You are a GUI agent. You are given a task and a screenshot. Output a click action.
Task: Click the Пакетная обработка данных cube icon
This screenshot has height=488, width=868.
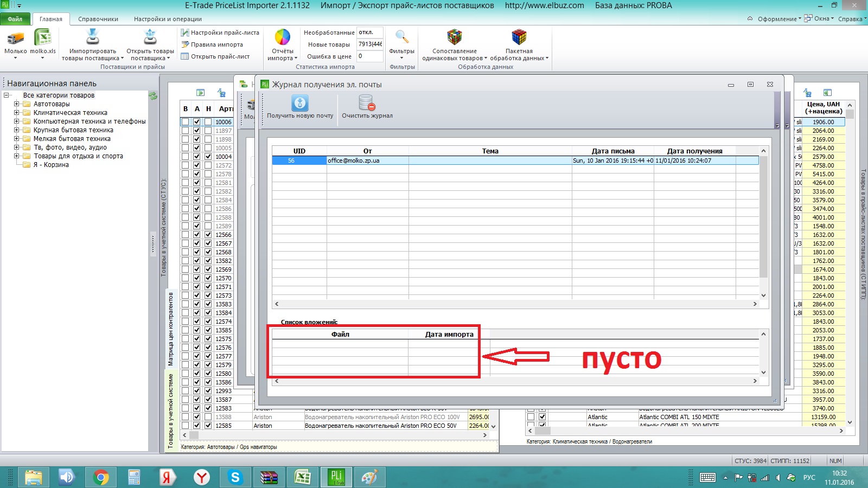pyautogui.click(x=519, y=37)
